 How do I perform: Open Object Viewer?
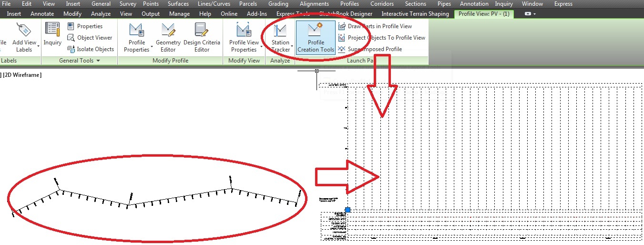89,38
